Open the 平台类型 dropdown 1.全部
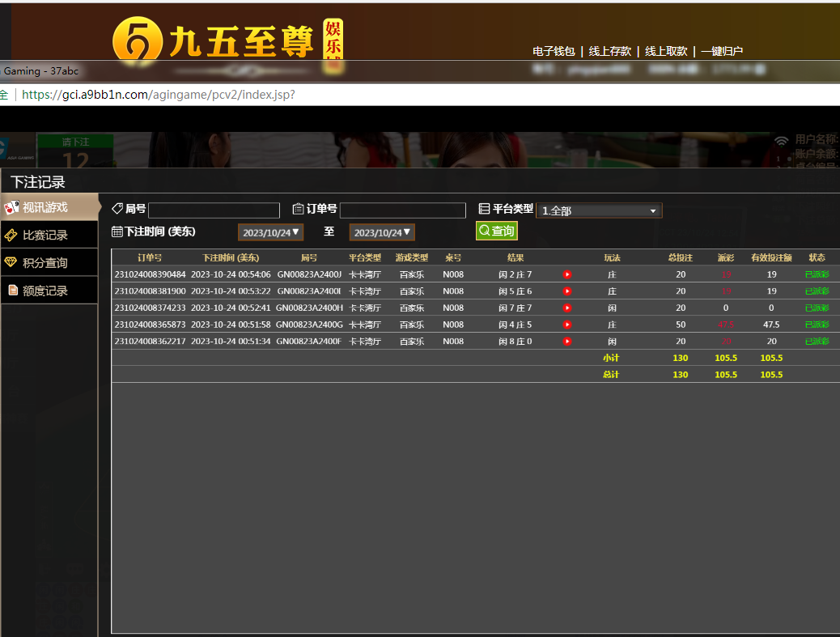Screen dimensions: 840x637 (599, 210)
